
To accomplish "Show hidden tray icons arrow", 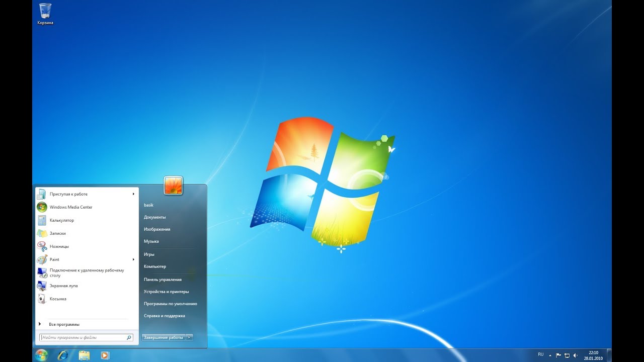I will pyautogui.click(x=550, y=355).
